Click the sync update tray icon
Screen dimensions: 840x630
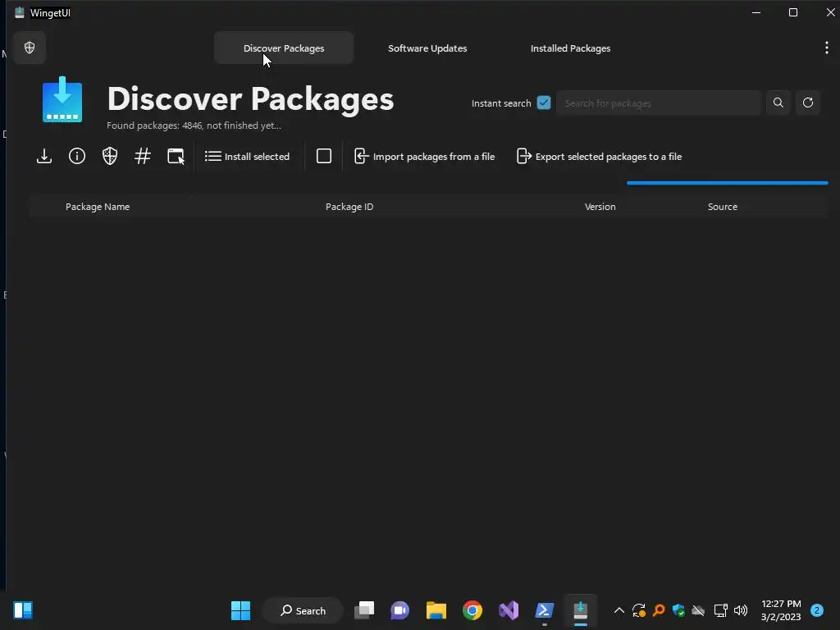(638, 610)
